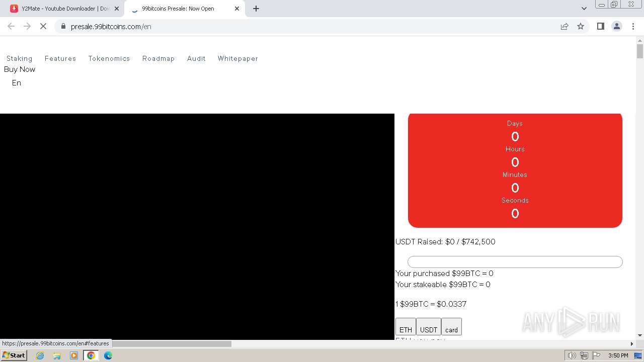Click the Days countdown value
The height and width of the screenshot is (362, 644).
click(x=515, y=137)
